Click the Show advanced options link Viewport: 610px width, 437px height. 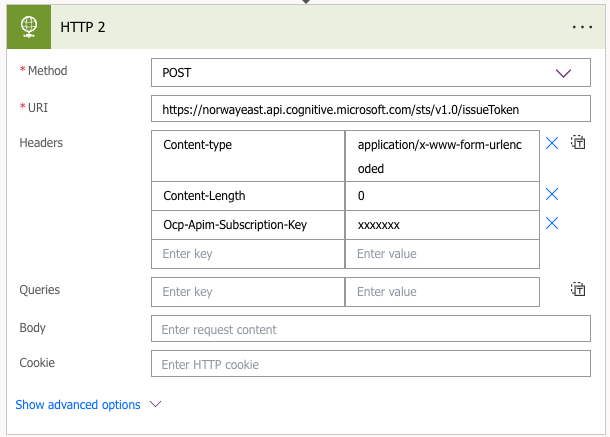pyautogui.click(x=78, y=405)
